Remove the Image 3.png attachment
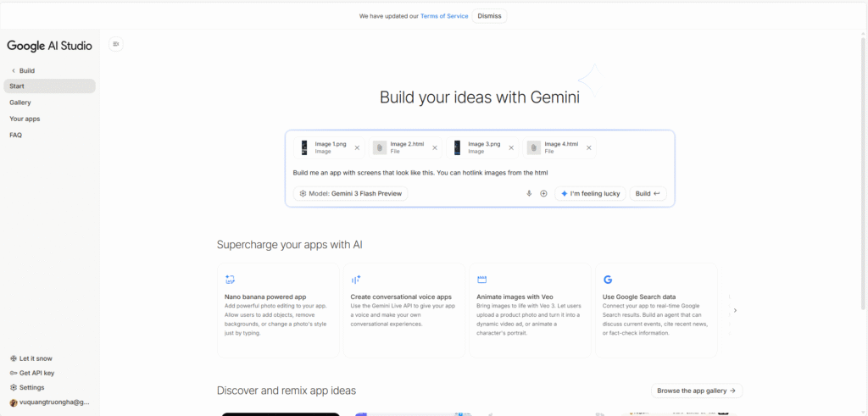Viewport: 868px width, 416px height. [512, 147]
